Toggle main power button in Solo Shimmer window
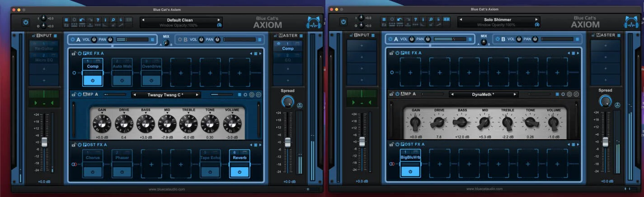This screenshot has width=644, height=197. pyautogui.click(x=343, y=22)
